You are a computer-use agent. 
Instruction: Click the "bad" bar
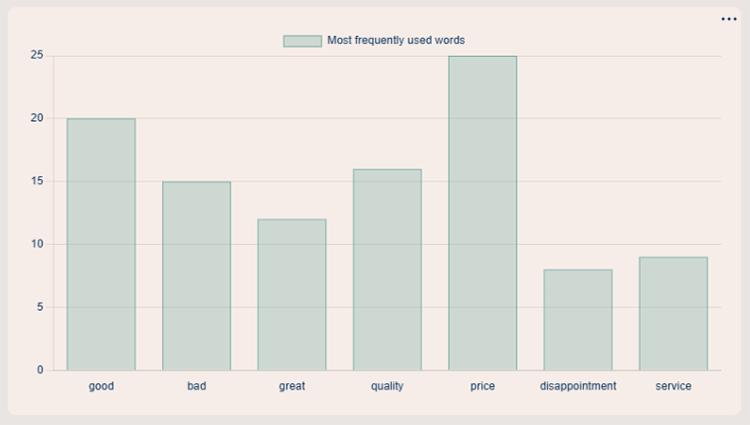tap(196, 276)
